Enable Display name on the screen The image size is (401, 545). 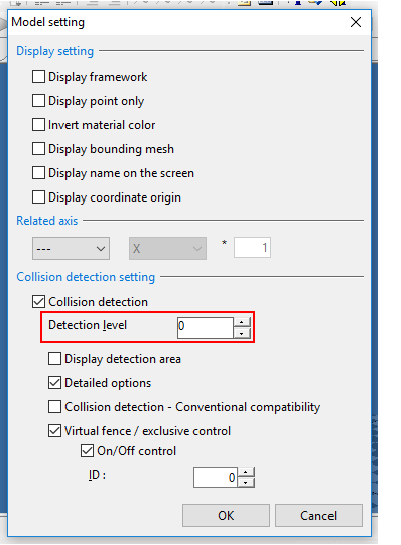(x=38, y=173)
